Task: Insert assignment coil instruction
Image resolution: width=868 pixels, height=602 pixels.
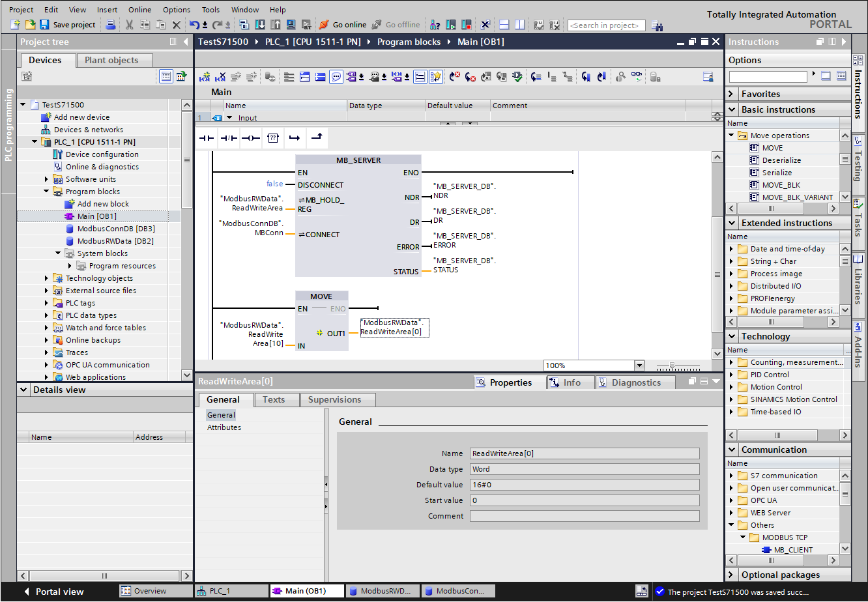Action: (251, 138)
